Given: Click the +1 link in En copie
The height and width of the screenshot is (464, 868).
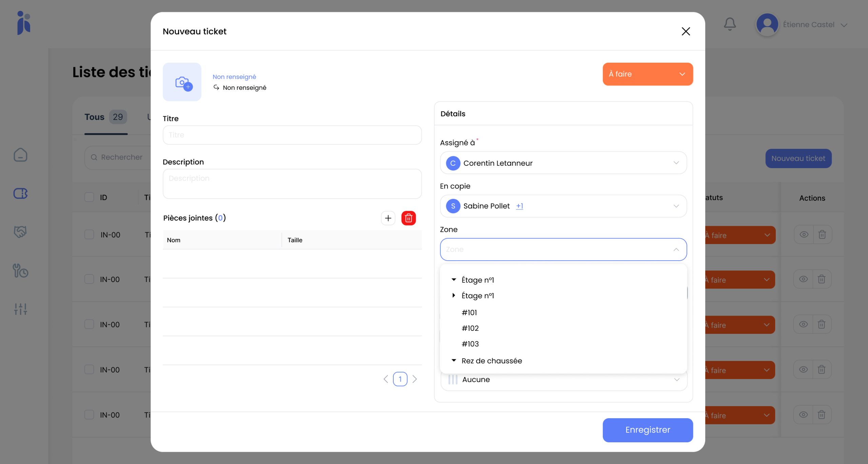Looking at the screenshot, I should tap(519, 206).
